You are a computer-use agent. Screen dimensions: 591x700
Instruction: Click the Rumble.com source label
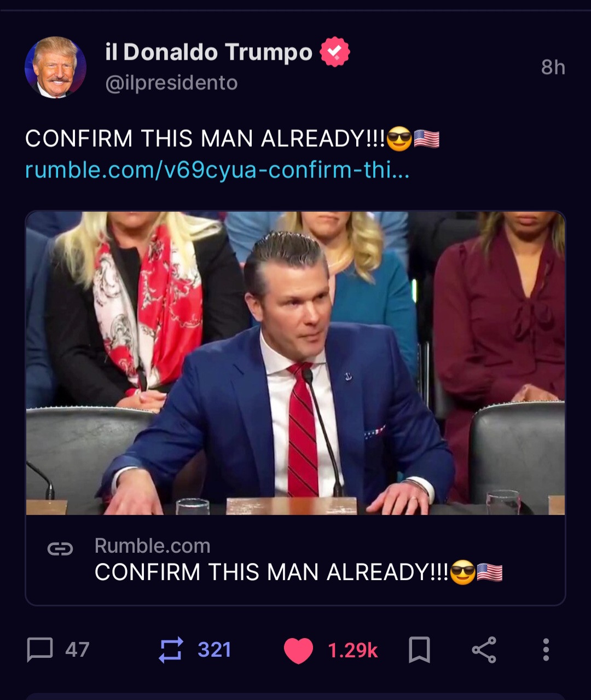pos(152,546)
